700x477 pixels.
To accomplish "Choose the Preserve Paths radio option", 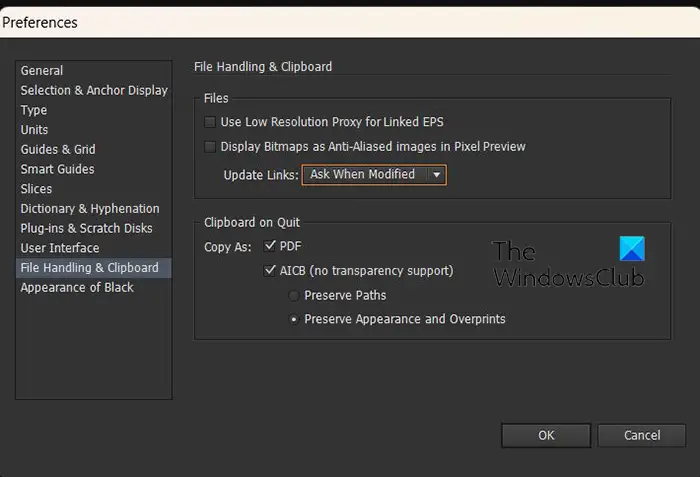I will point(294,296).
